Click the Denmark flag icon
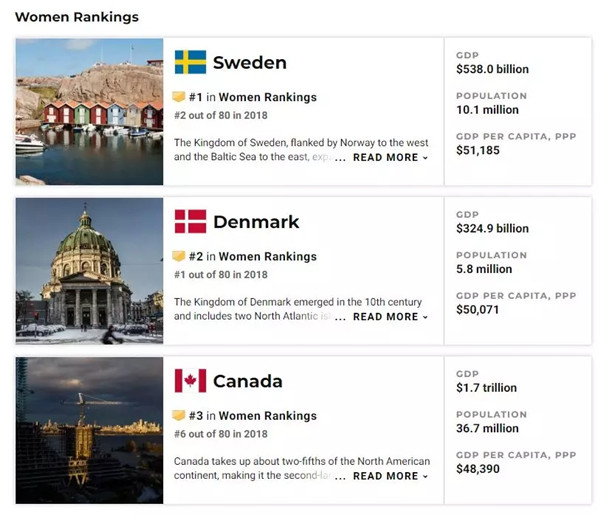This screenshot has width=600, height=517. [x=190, y=221]
